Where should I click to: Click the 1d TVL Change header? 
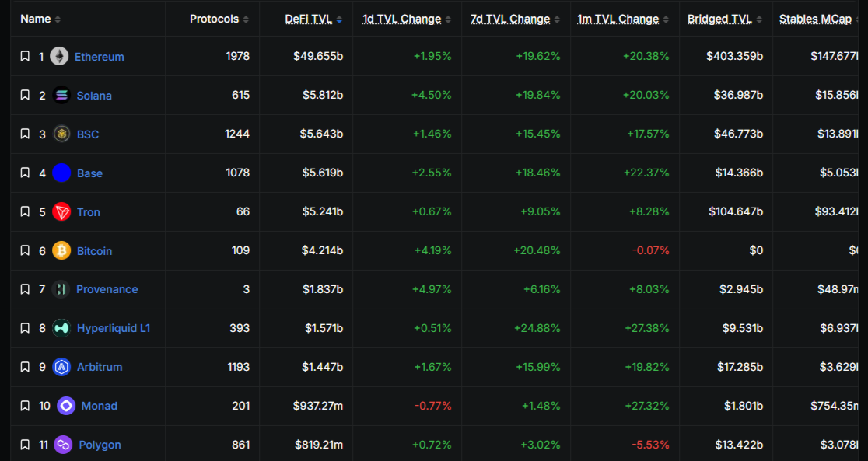pyautogui.click(x=402, y=19)
